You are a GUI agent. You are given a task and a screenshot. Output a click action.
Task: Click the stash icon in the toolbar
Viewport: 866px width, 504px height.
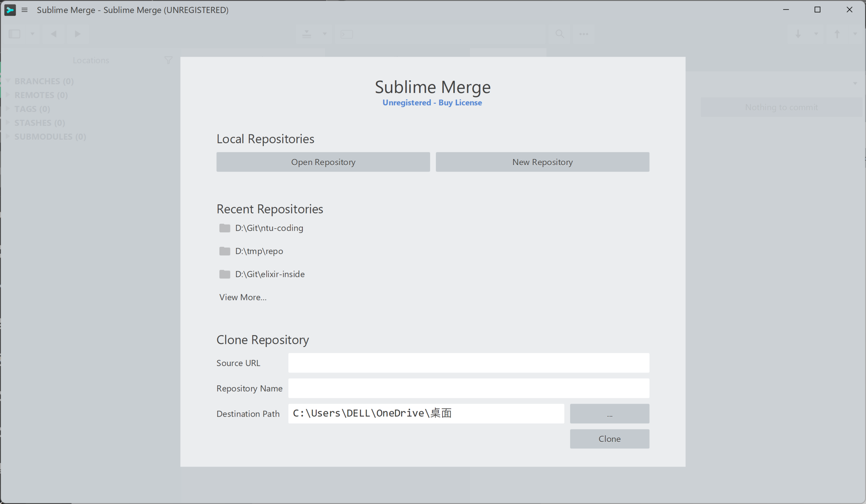point(306,34)
